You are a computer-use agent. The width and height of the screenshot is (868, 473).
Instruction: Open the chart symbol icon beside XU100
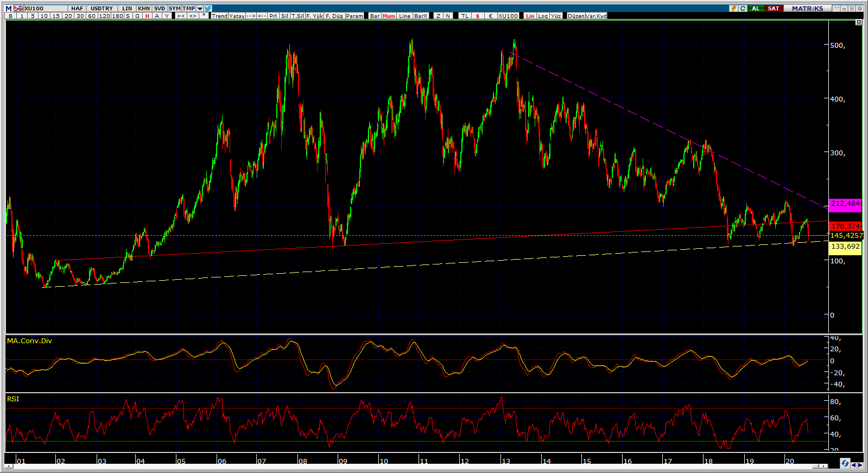click(x=19, y=9)
